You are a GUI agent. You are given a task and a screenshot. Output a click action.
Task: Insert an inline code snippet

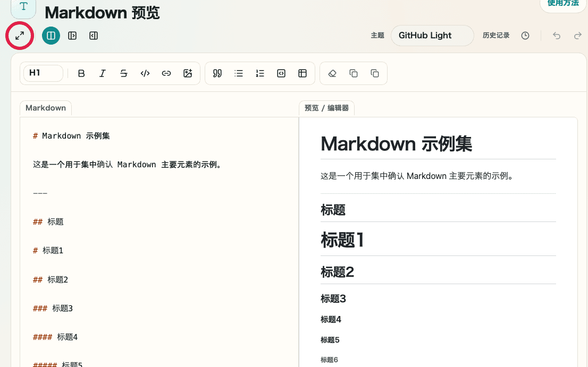tap(145, 73)
